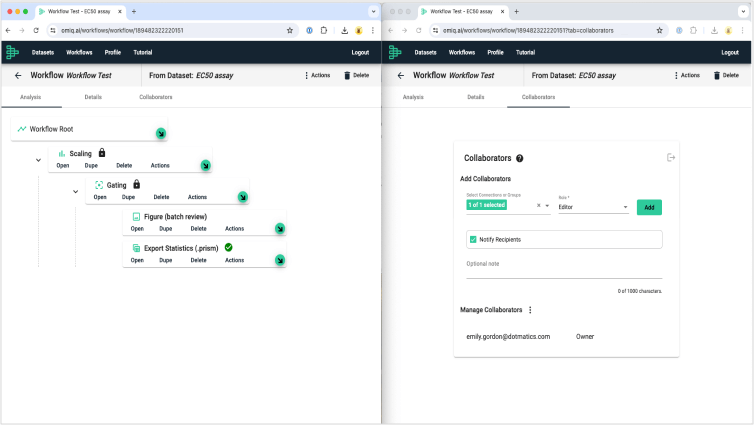Image resolution: width=754 pixels, height=425 pixels.
Task: Click green arrow on Export Statistics card
Action: point(280,260)
